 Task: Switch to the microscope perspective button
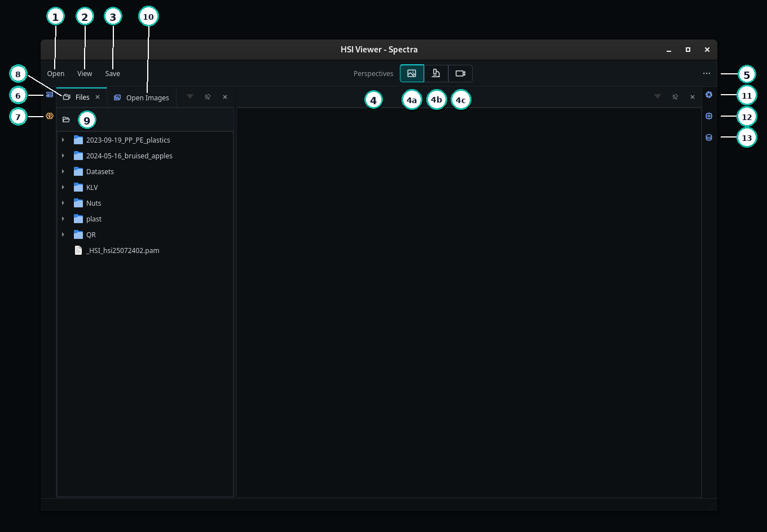click(x=436, y=73)
